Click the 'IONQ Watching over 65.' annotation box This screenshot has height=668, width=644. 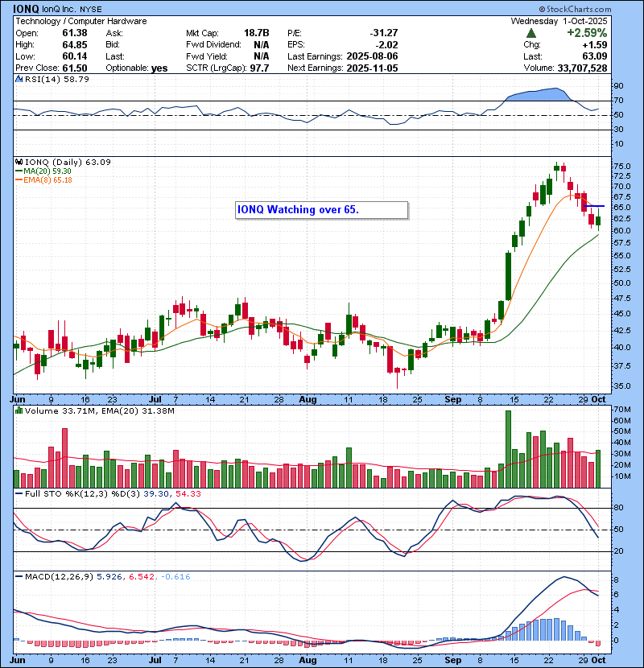(322, 210)
